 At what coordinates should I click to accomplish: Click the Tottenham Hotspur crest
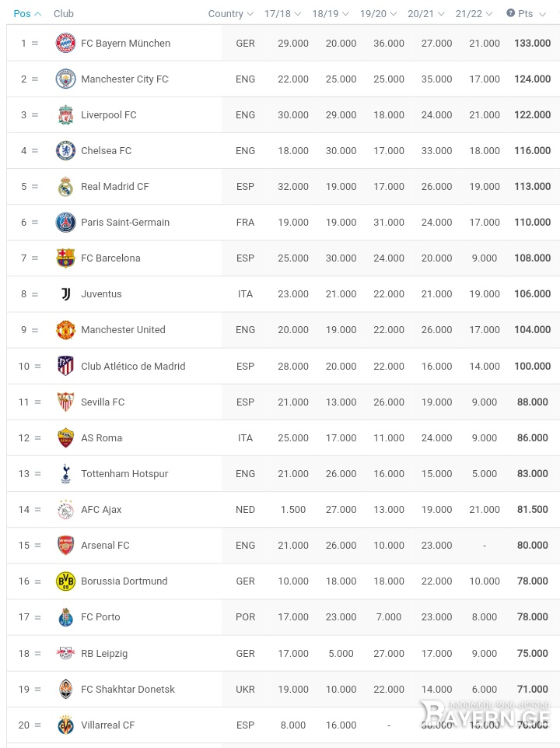point(66,474)
